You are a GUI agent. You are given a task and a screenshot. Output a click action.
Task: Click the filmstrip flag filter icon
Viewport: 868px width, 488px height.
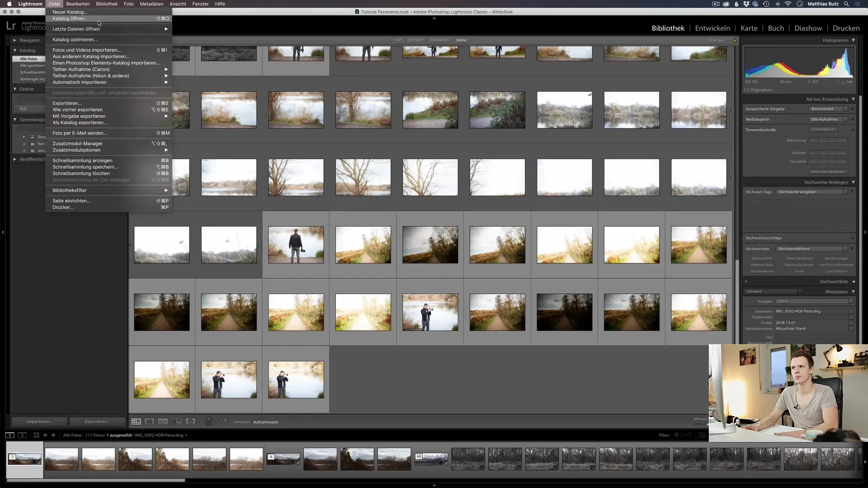(x=676, y=435)
